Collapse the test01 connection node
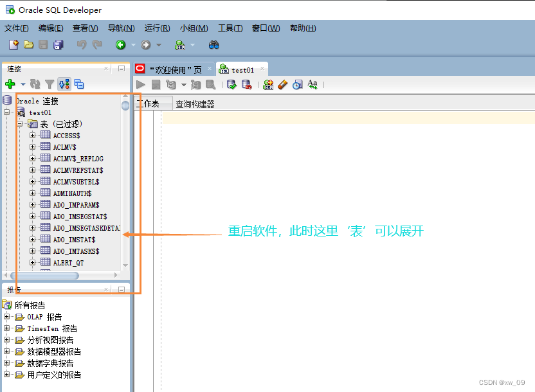 [6, 112]
